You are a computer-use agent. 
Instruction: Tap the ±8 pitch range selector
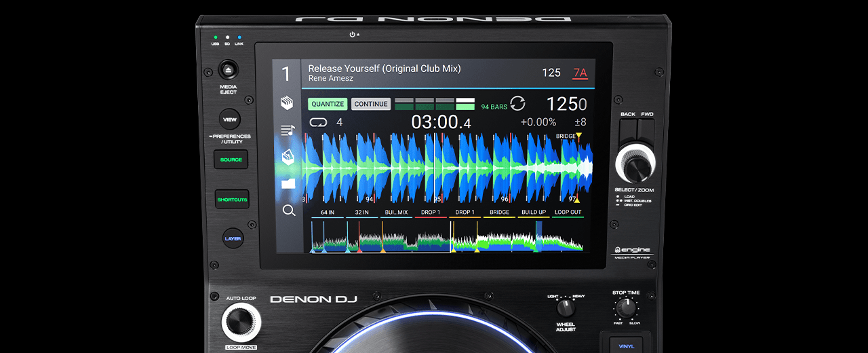(580, 122)
